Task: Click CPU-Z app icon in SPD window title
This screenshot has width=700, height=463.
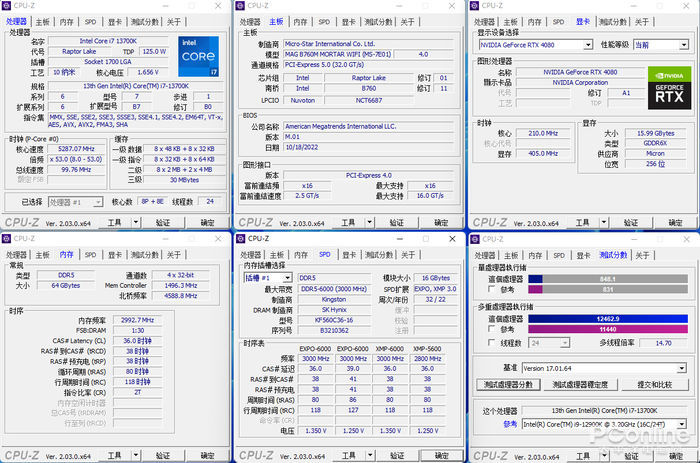Action: [x=241, y=238]
